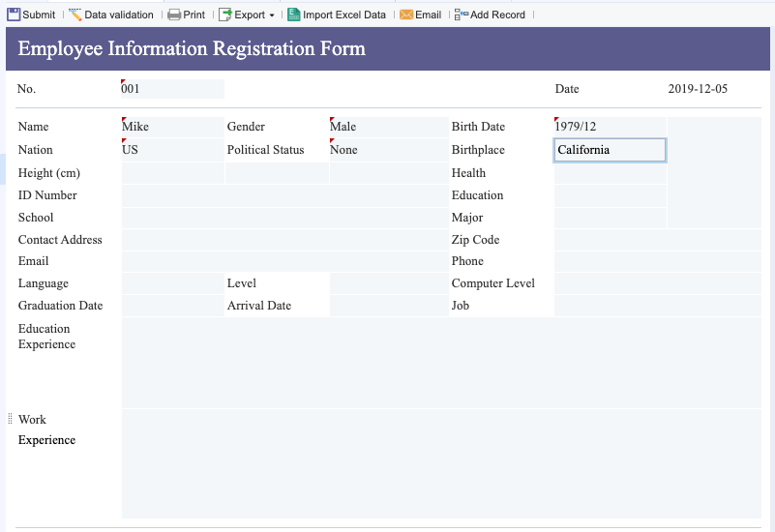Click the Height (cm) label

pos(49,173)
